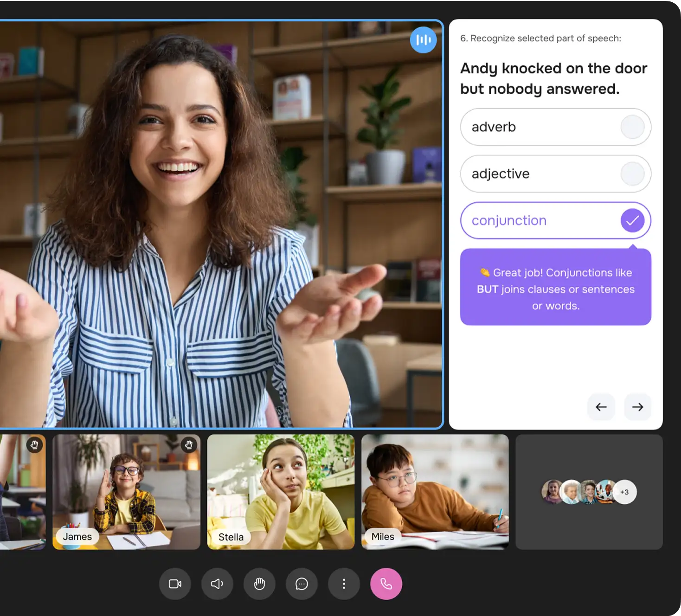Select the adjective answer option
The height and width of the screenshot is (616, 681).
point(555,174)
